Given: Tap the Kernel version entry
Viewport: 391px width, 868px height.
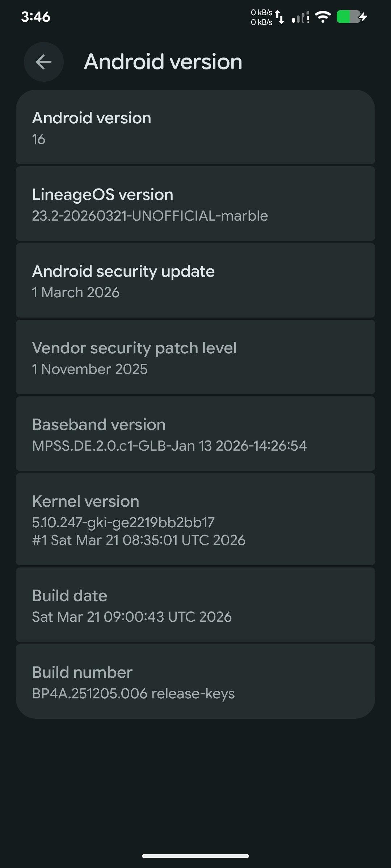Looking at the screenshot, I should point(195,519).
